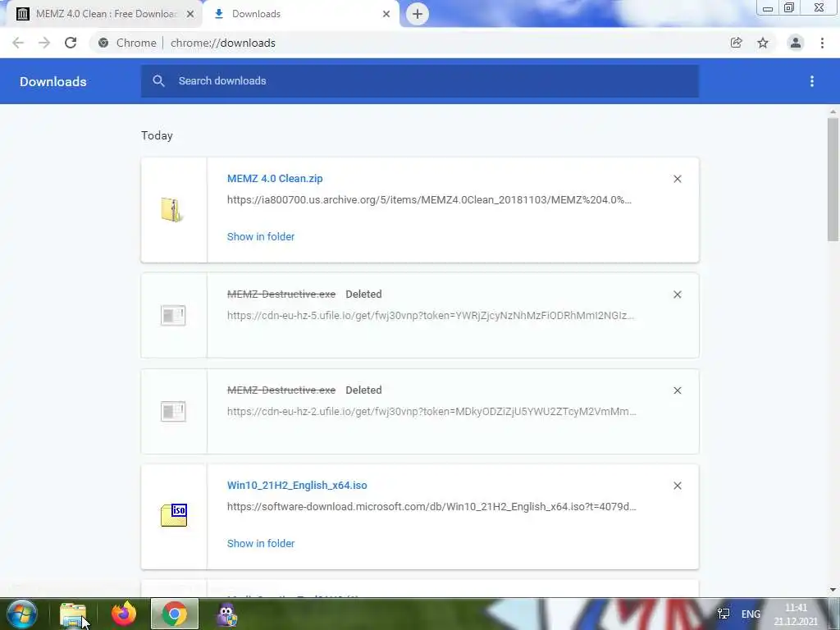Open the Windows Start menu
The image size is (840, 630).
click(x=21, y=614)
